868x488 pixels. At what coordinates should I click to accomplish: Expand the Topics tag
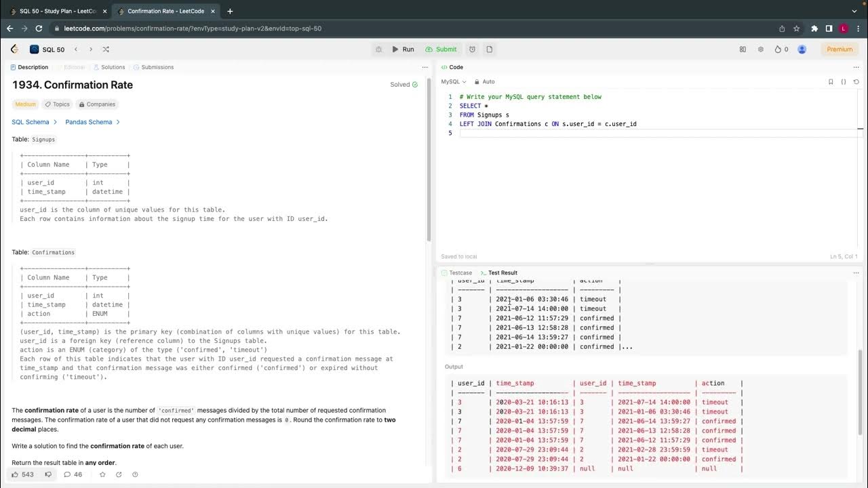click(x=57, y=104)
